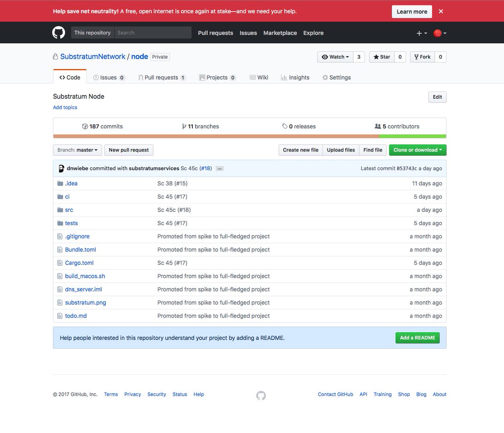Image resolution: width=504 pixels, height=433 pixels.
Task: Open the Cargo.toml file
Action: tap(79, 263)
